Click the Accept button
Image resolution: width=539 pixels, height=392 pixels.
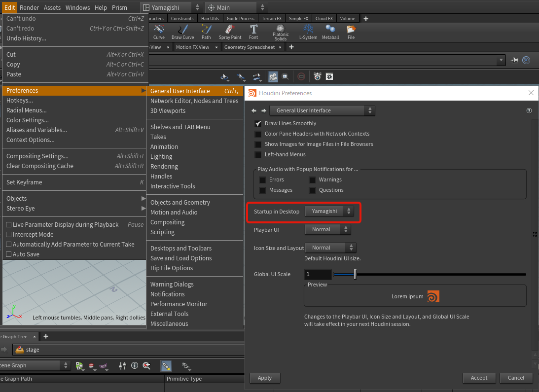[x=479, y=378]
